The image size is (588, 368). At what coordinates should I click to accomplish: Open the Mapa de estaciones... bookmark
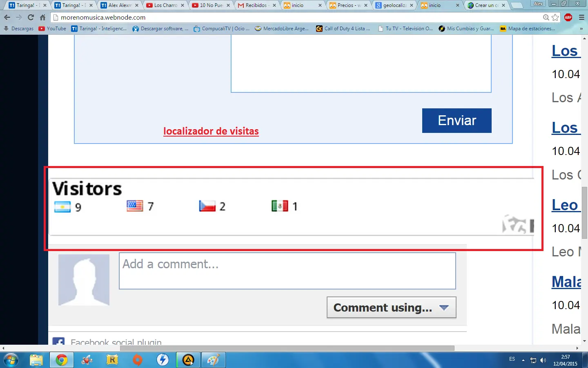pos(528,29)
